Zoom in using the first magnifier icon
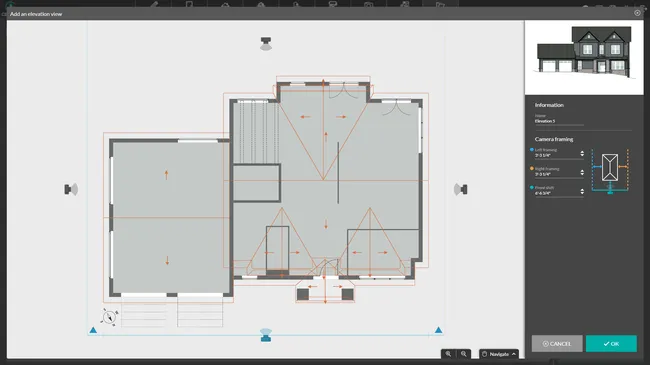 (448, 354)
